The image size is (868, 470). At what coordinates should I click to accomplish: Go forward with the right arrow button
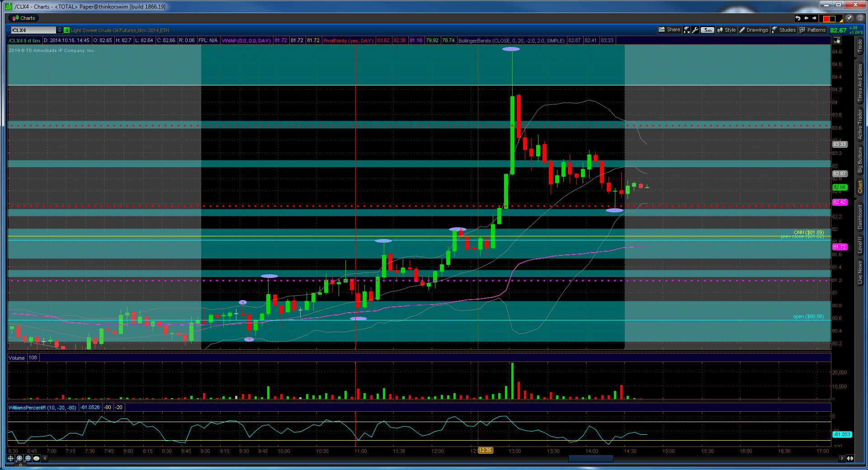click(x=815, y=18)
